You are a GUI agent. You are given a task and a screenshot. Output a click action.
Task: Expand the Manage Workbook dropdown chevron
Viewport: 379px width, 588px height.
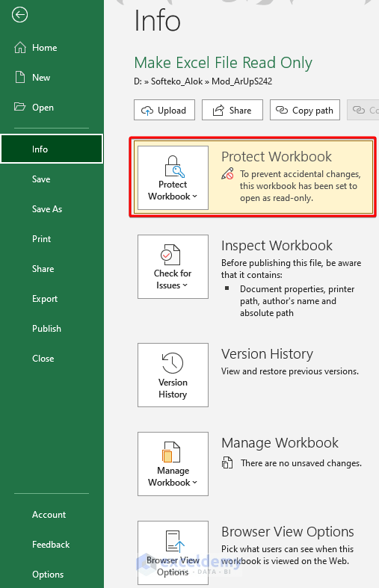195,482
